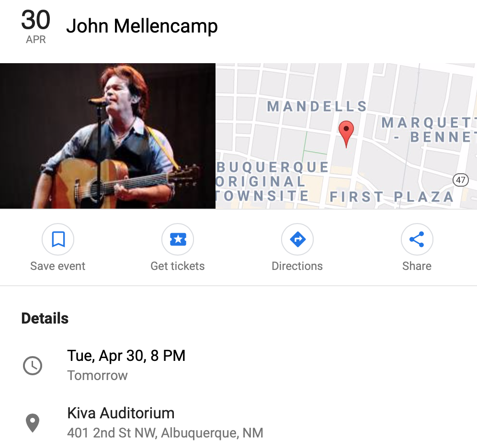Screen dimensions: 477x448
Task: Click the First Plaza label on map
Action: 391,197
